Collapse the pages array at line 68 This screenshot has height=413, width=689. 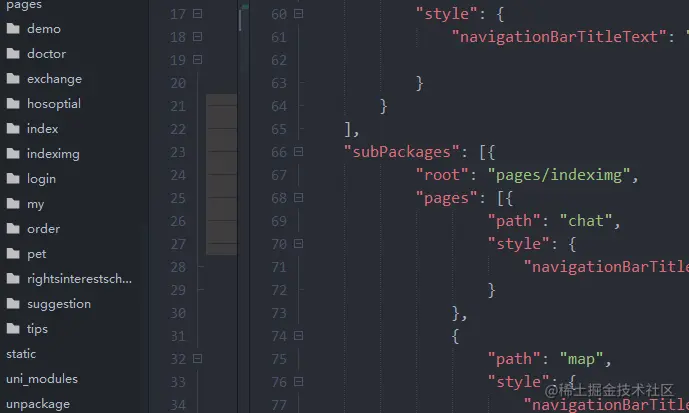298,198
